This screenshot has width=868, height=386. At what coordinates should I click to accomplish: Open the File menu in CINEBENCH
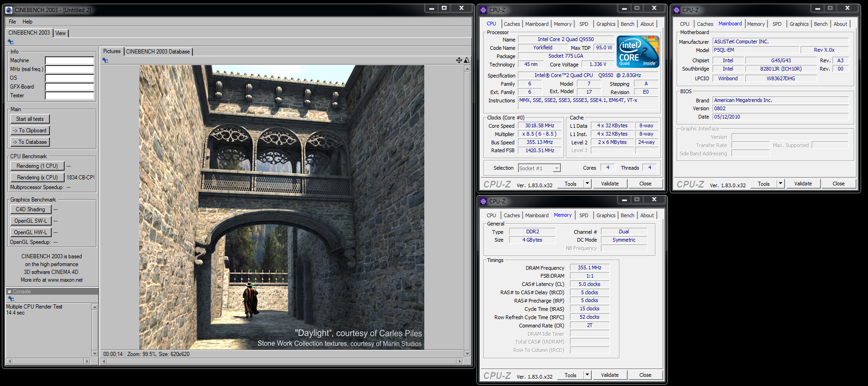tap(12, 22)
